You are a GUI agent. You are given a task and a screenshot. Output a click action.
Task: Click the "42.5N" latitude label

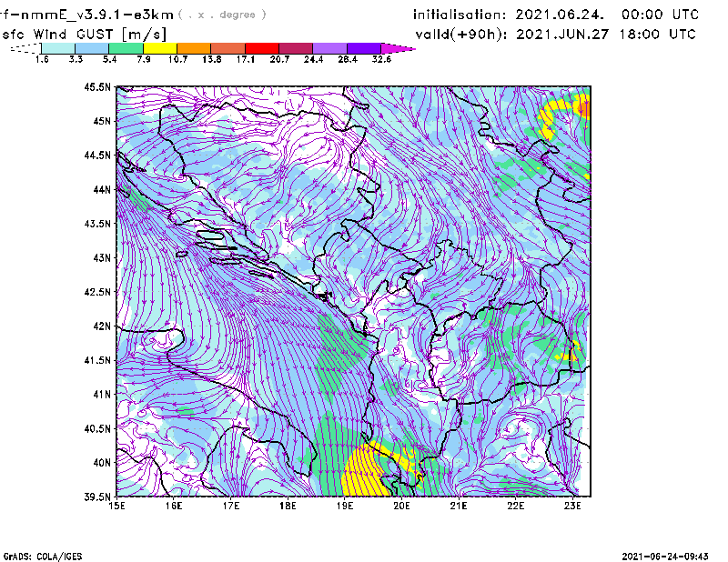98,292
